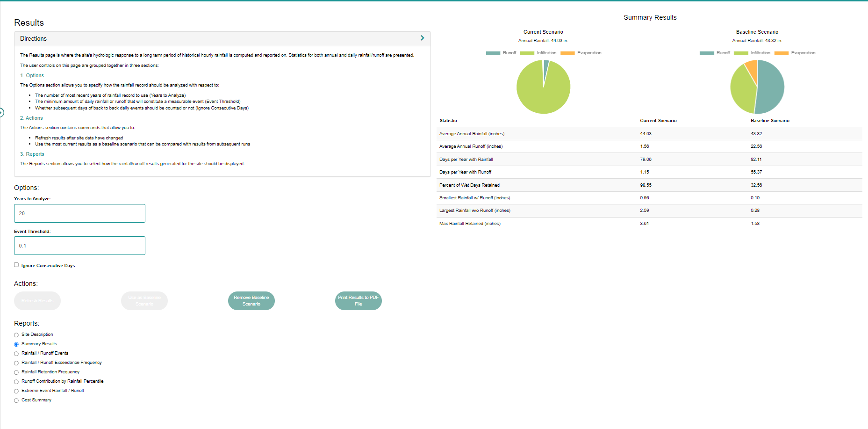Image resolution: width=868 pixels, height=429 pixels.
Task: Click Largest Rainfall w/o Runoff (inches) label
Action: [475, 211]
